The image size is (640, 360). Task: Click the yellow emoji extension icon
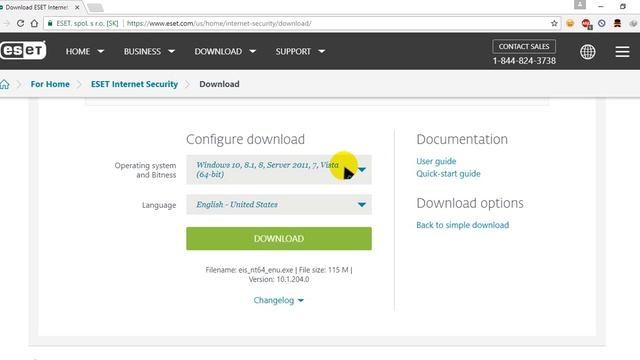point(570,23)
